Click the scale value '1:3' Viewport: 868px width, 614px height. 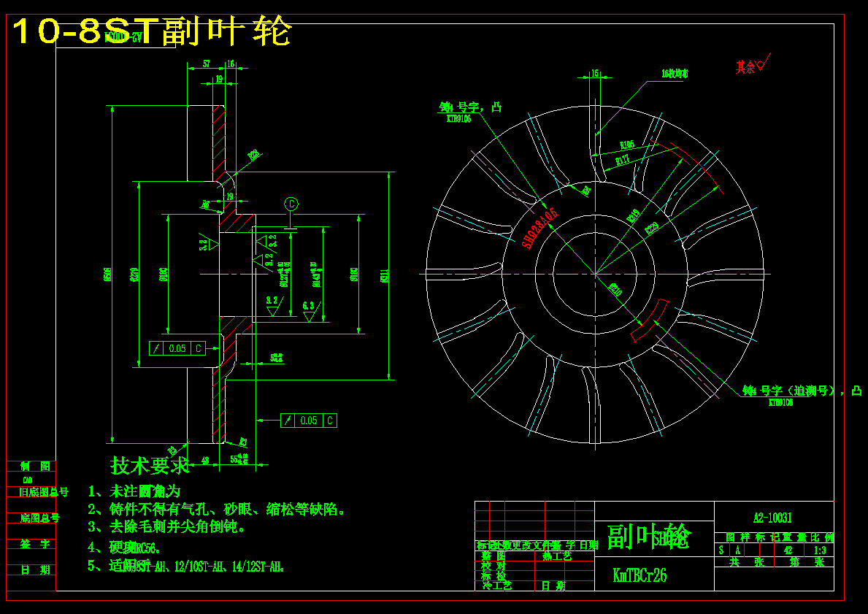(821, 550)
